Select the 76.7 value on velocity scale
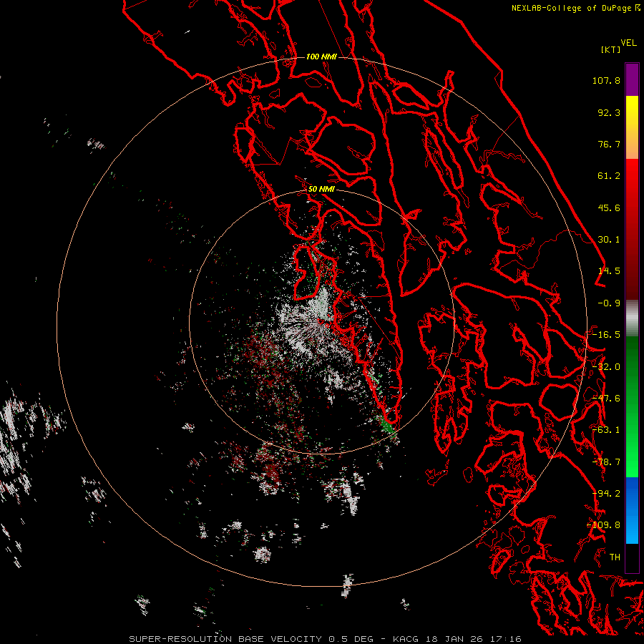Image resolution: width=644 pixels, height=644 pixels. tap(609, 144)
